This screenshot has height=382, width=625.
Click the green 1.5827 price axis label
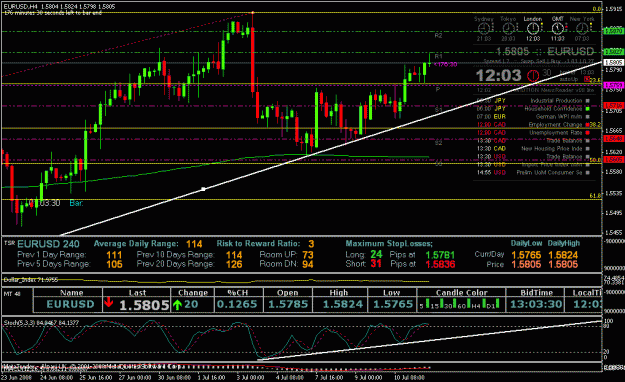tap(614, 52)
